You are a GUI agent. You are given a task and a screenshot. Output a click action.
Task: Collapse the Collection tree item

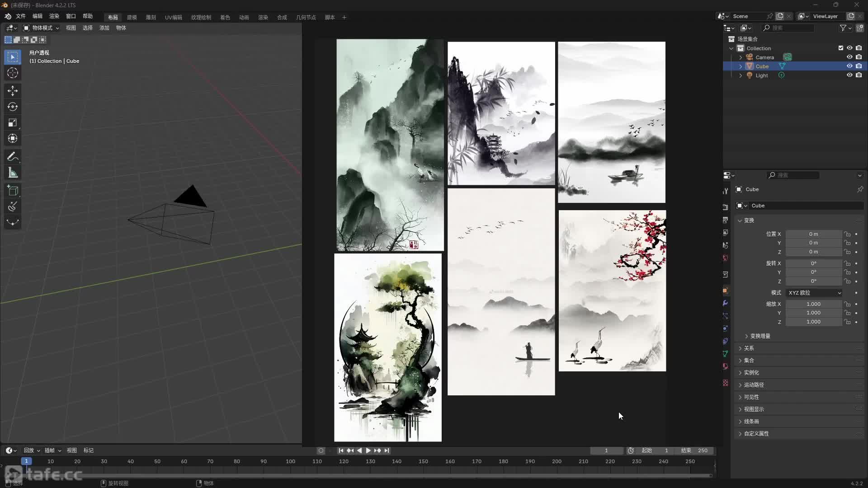point(731,48)
